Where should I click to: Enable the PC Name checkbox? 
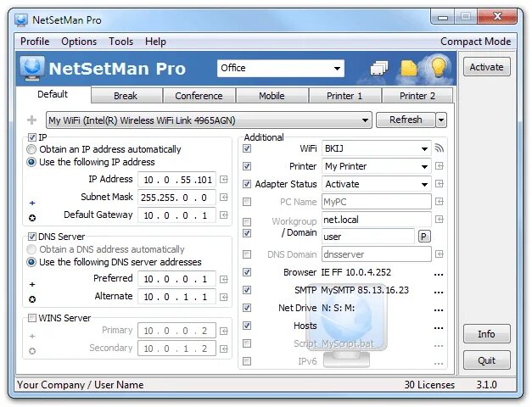point(248,202)
